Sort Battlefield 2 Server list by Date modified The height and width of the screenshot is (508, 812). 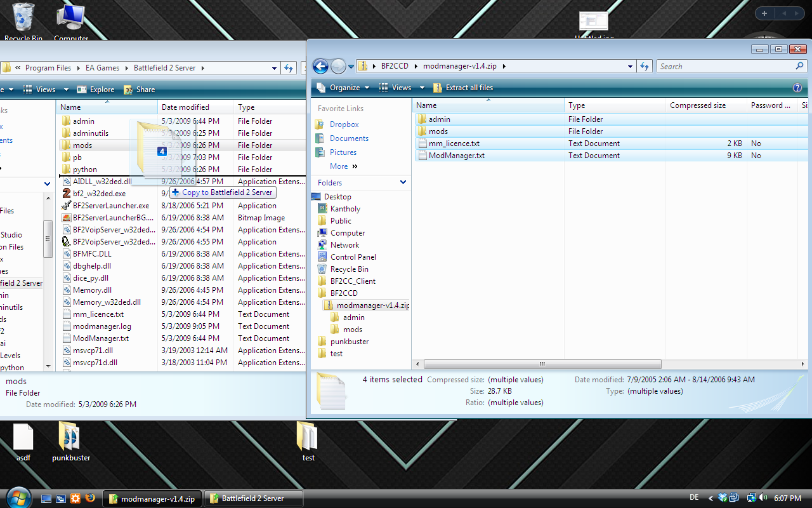pyautogui.click(x=195, y=107)
